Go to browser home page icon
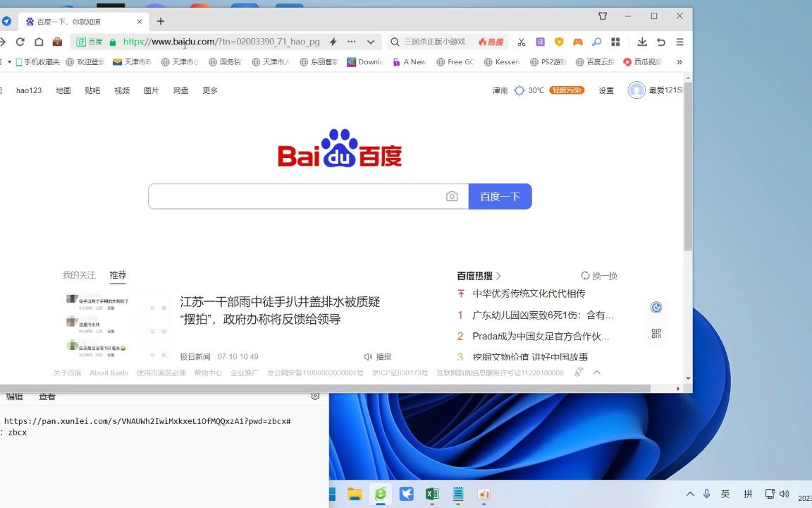The image size is (812, 508). click(x=39, y=42)
